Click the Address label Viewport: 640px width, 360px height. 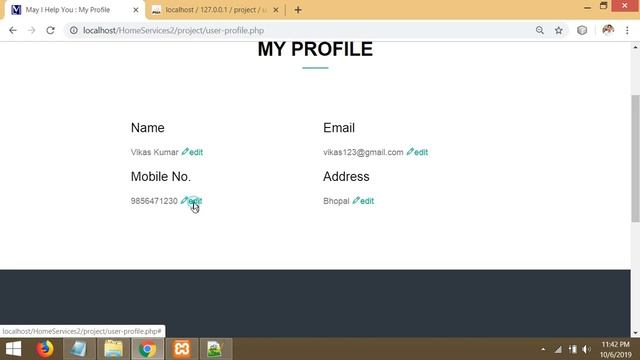(346, 176)
